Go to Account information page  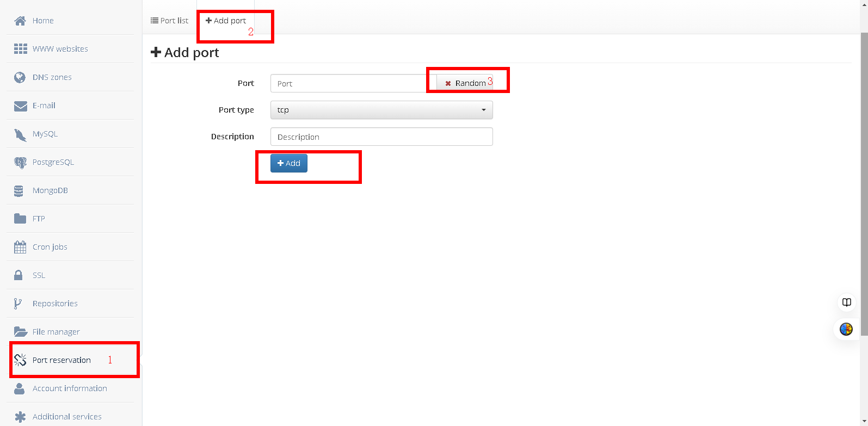pos(69,388)
